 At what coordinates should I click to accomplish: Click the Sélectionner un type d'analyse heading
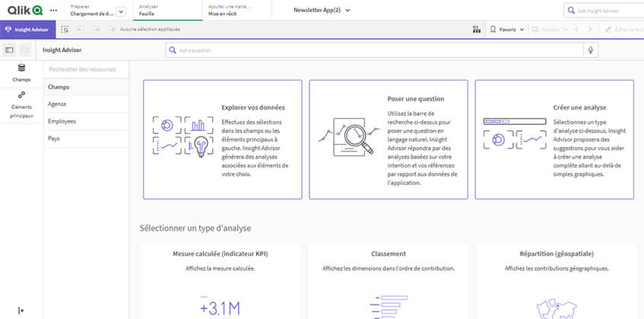tap(195, 228)
